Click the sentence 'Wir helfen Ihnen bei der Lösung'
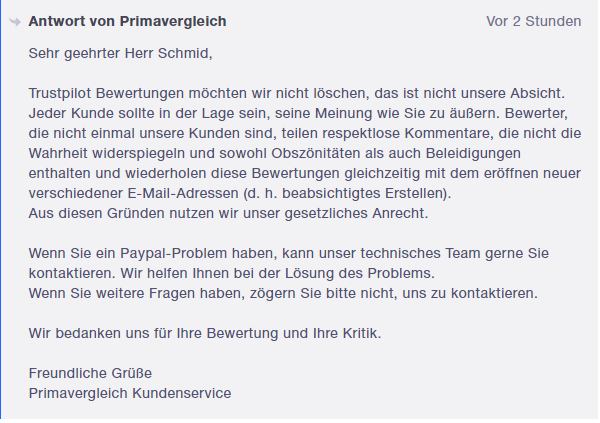This screenshot has width=600, height=423. (277, 273)
